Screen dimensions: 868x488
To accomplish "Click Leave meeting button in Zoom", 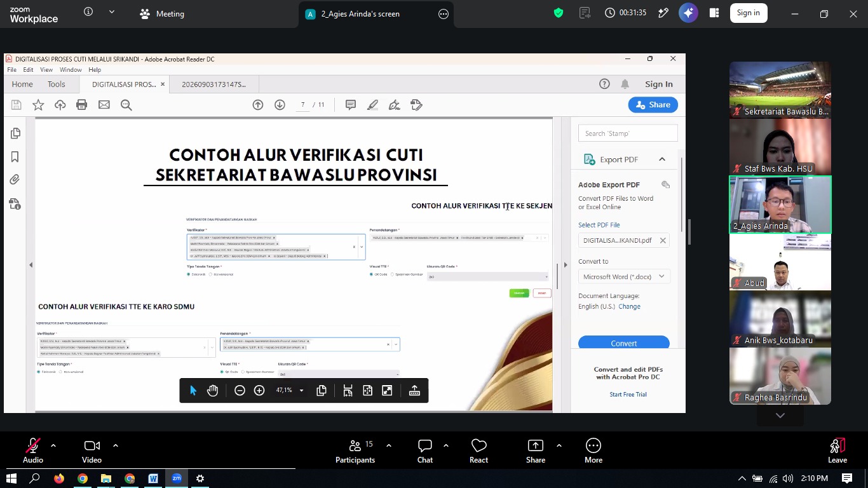I will tap(837, 451).
